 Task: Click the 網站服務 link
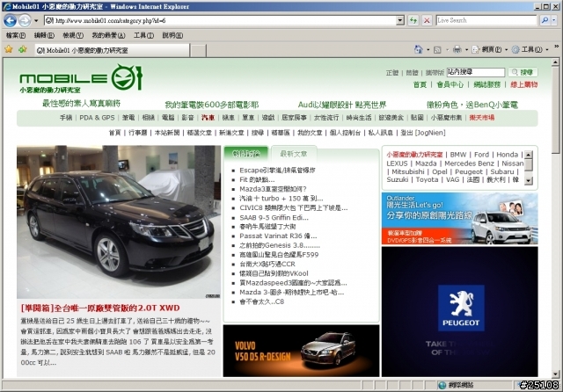(486, 84)
